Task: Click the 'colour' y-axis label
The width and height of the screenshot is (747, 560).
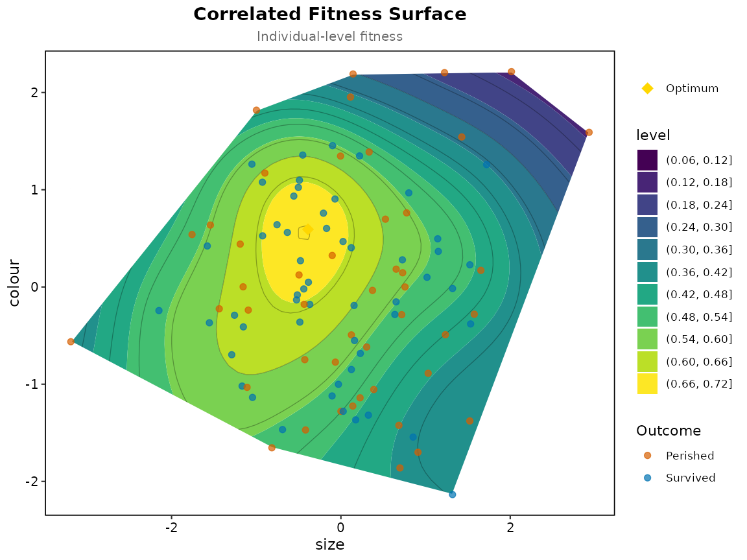Action: [x=14, y=283]
